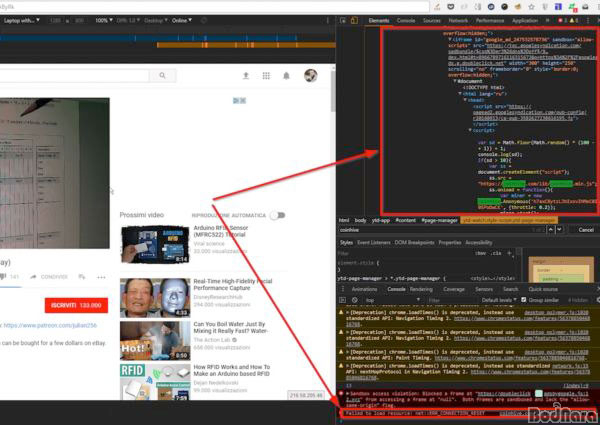The height and width of the screenshot is (425, 600).
Task: Add new style rule plus icon
Action: (509, 253)
